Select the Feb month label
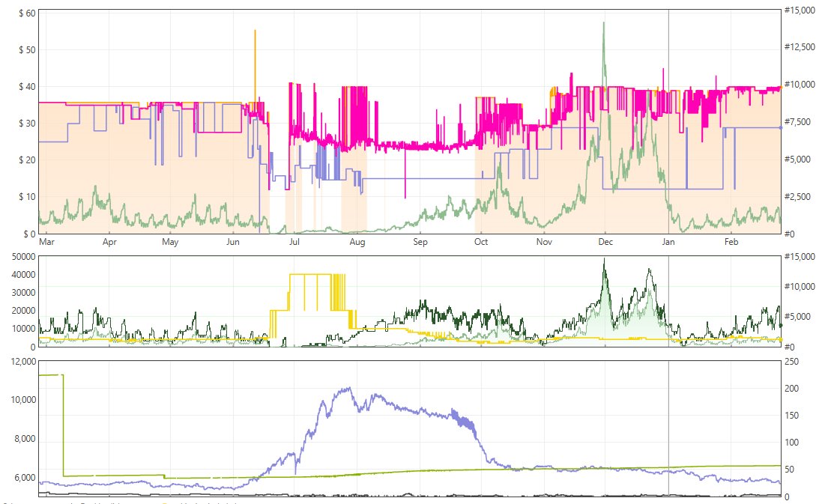 point(731,242)
